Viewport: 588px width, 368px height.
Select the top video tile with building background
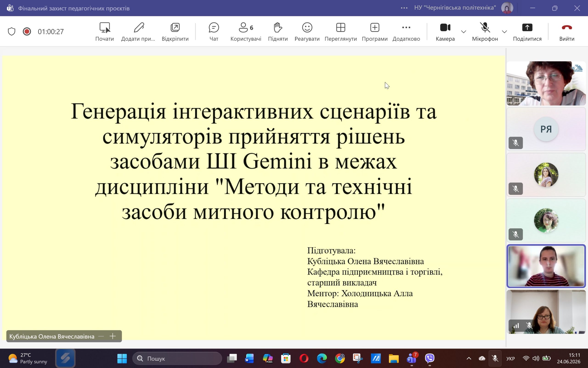(546, 83)
